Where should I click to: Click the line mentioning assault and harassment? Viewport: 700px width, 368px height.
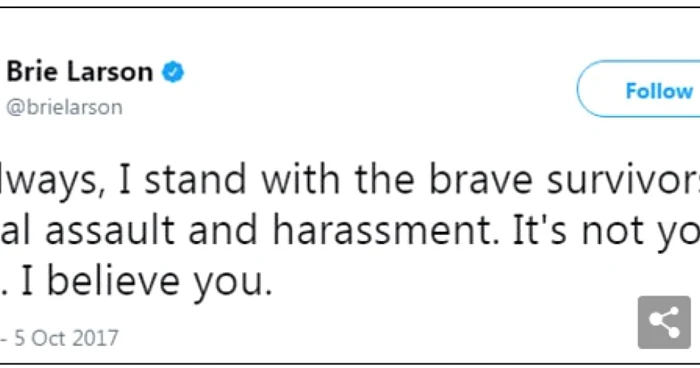click(350, 230)
